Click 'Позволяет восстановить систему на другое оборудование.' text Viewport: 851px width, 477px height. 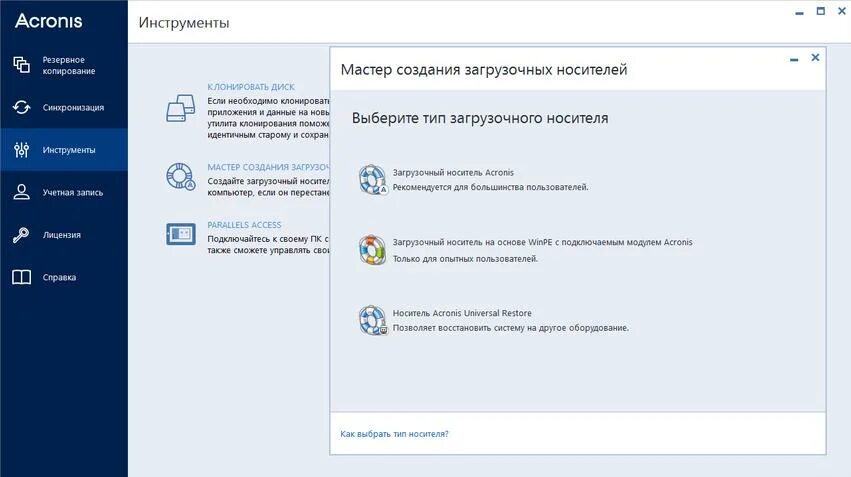pyautogui.click(x=511, y=328)
